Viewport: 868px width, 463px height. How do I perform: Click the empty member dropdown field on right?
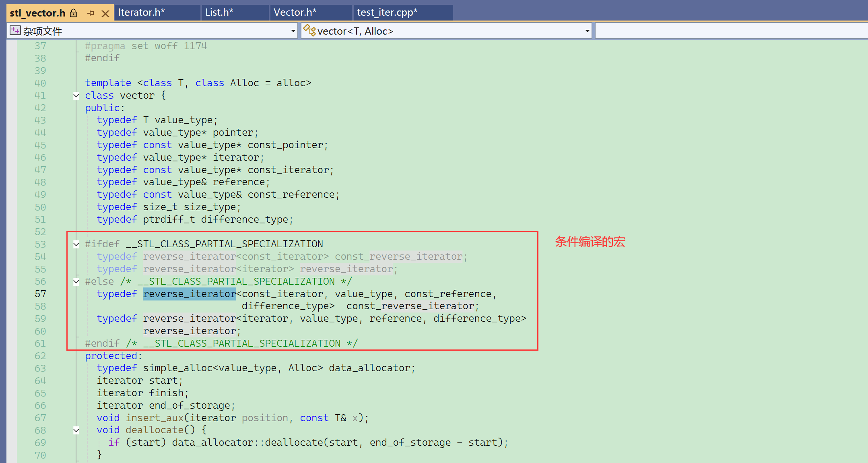[x=730, y=31]
